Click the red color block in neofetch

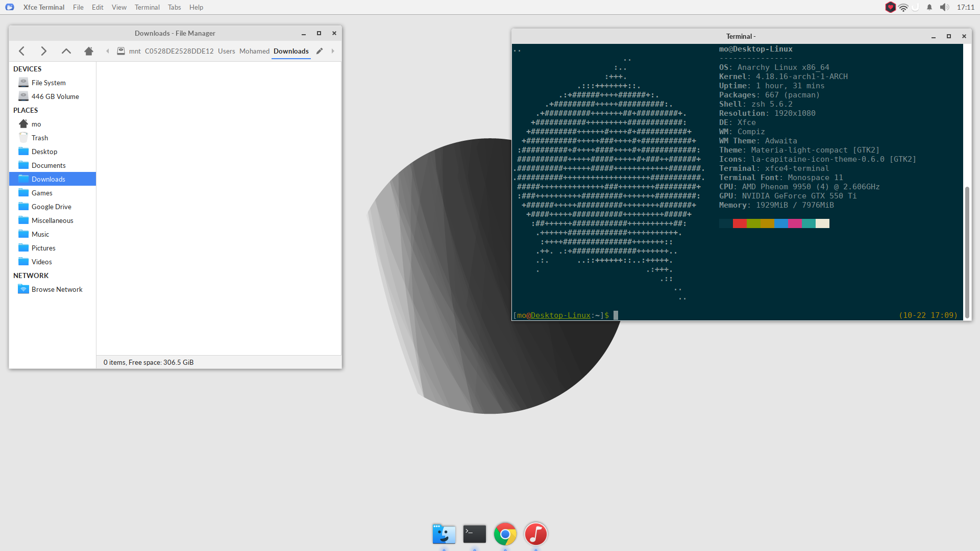tap(740, 223)
